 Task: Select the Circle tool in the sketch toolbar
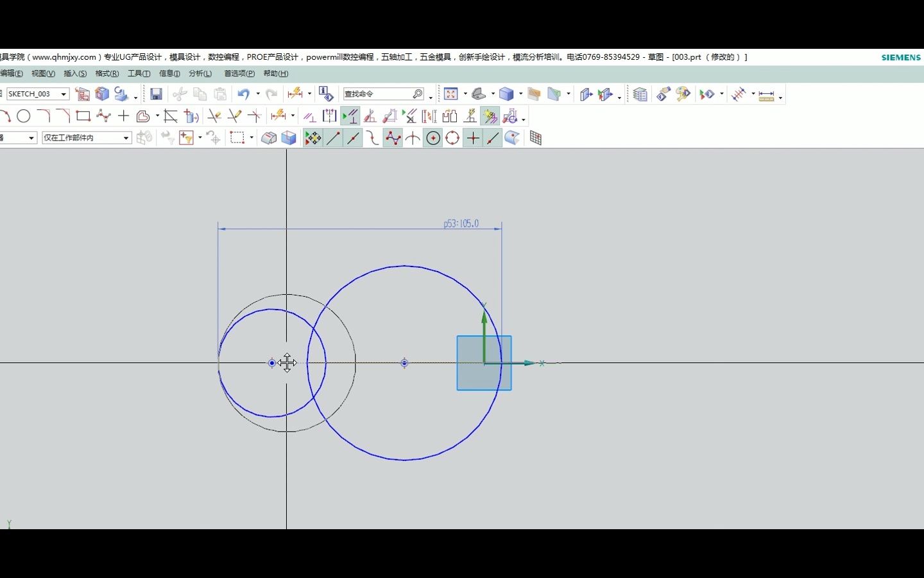coord(24,116)
